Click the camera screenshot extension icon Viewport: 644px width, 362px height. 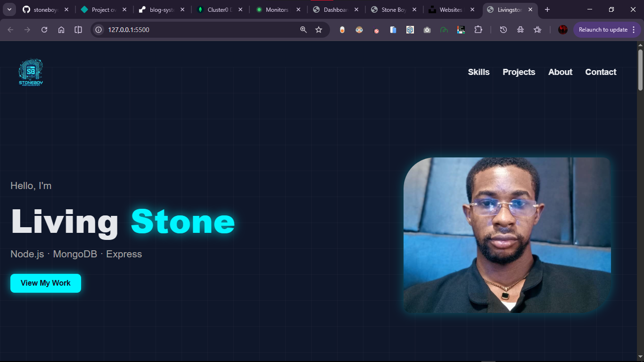coord(427,29)
